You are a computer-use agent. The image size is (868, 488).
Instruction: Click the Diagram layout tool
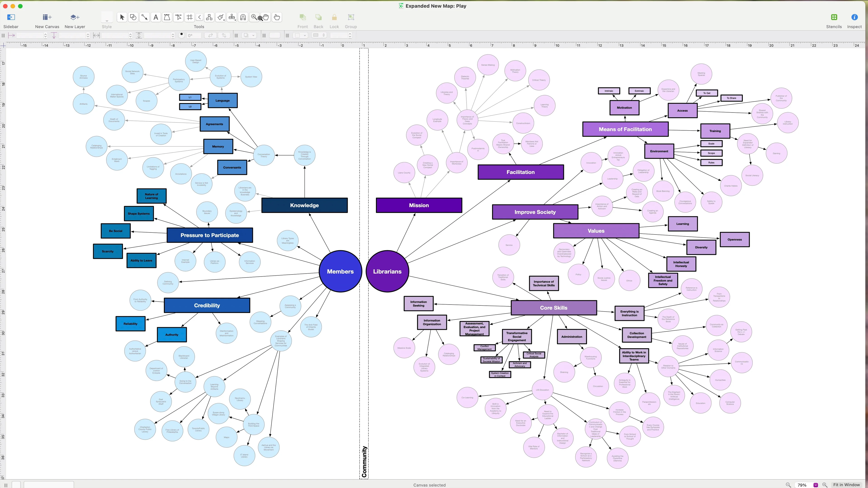click(209, 17)
